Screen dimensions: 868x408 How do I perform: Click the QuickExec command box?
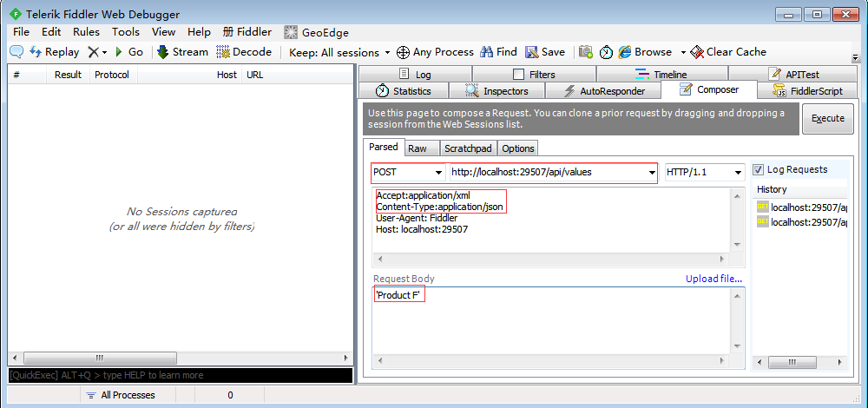coord(181,375)
